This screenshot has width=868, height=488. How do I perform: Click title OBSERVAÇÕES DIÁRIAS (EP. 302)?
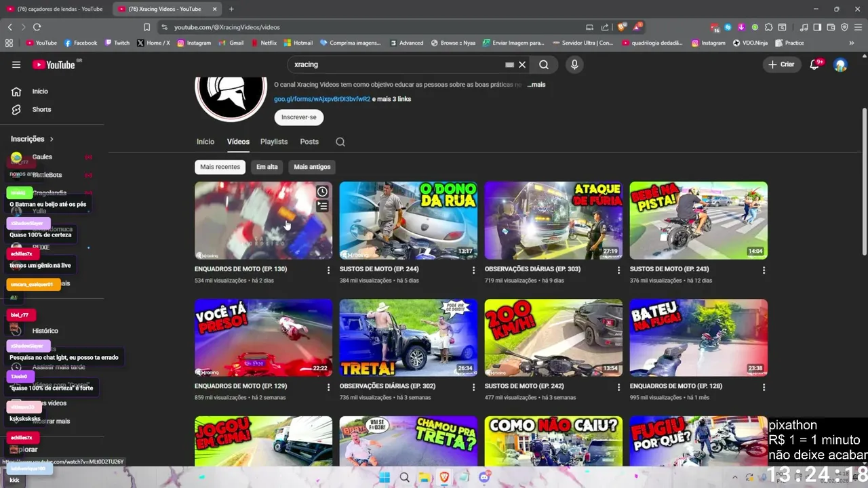387,386
